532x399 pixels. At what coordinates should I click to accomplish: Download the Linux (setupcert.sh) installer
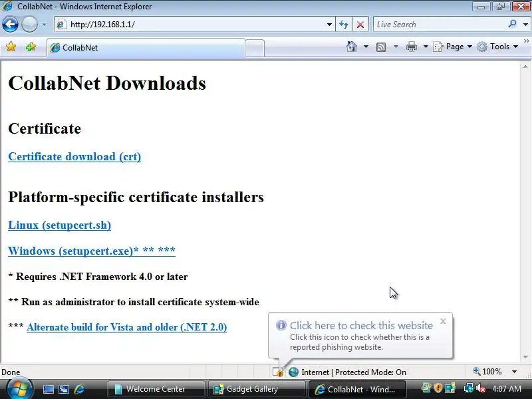59,225
